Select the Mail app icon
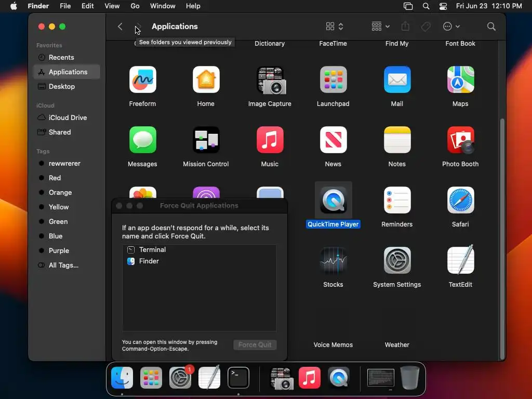This screenshot has height=399, width=532. (x=397, y=79)
